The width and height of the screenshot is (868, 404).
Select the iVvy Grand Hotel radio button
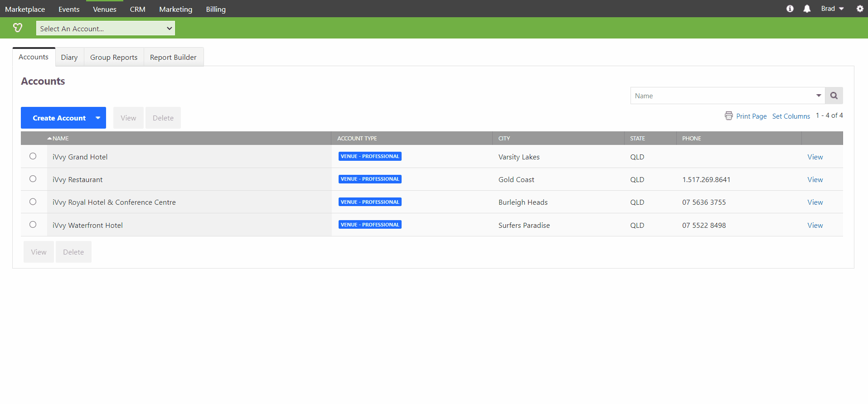[x=33, y=156]
